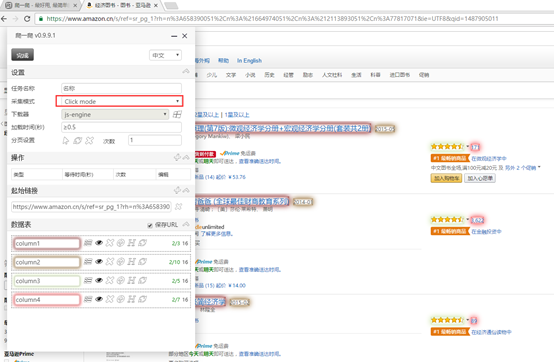Click the H icon in column3 row
The height and width of the screenshot is (362, 554).
pyautogui.click(x=131, y=280)
